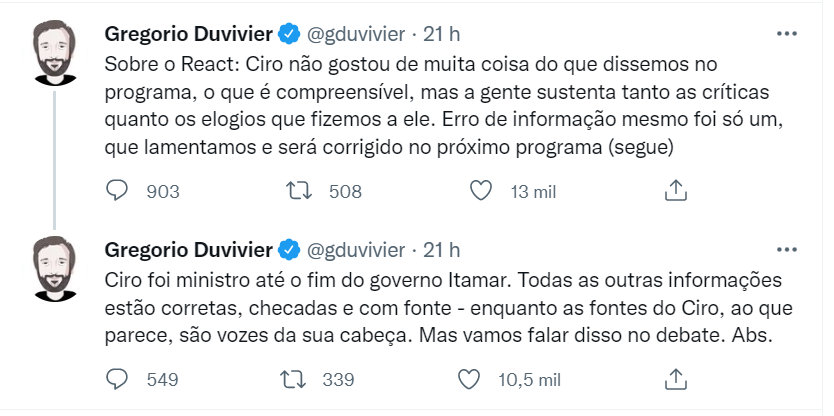Retweet the second tweet with 339 retweets
The width and height of the screenshot is (834, 416).
coord(299,379)
